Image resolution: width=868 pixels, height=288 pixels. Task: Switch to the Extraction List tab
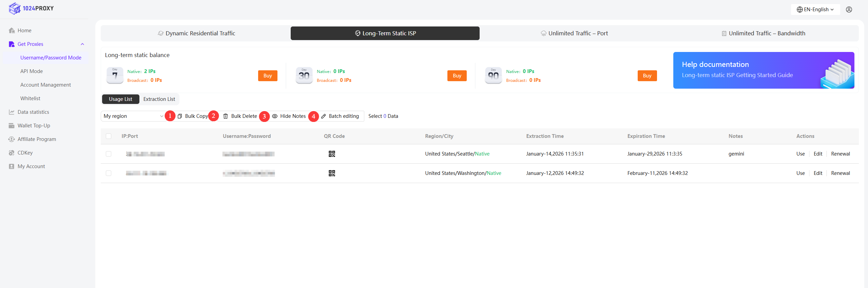point(159,99)
